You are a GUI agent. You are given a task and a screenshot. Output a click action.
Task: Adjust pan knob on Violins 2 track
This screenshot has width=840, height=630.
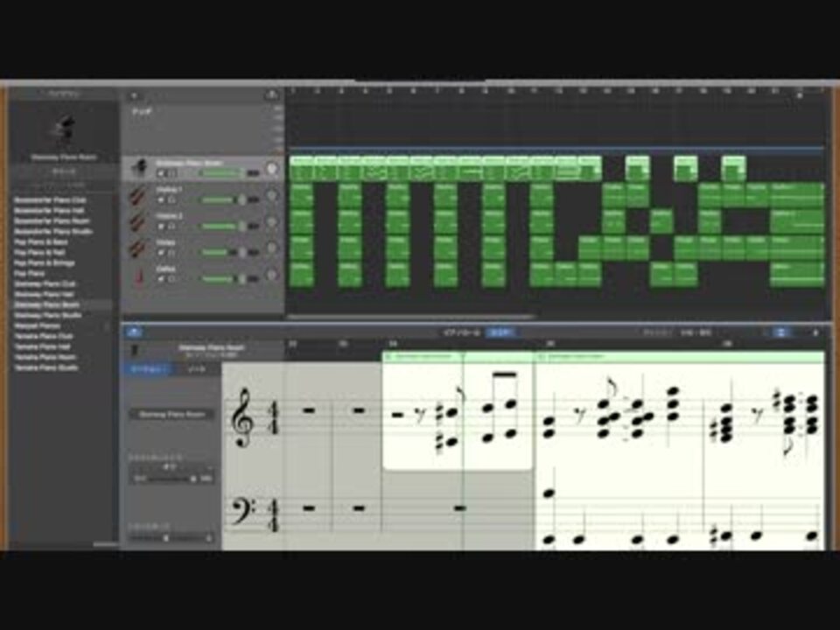(272, 221)
